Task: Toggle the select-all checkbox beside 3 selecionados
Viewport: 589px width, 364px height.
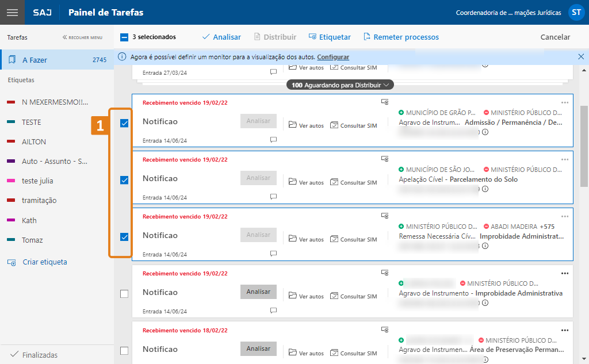Action: click(x=124, y=37)
